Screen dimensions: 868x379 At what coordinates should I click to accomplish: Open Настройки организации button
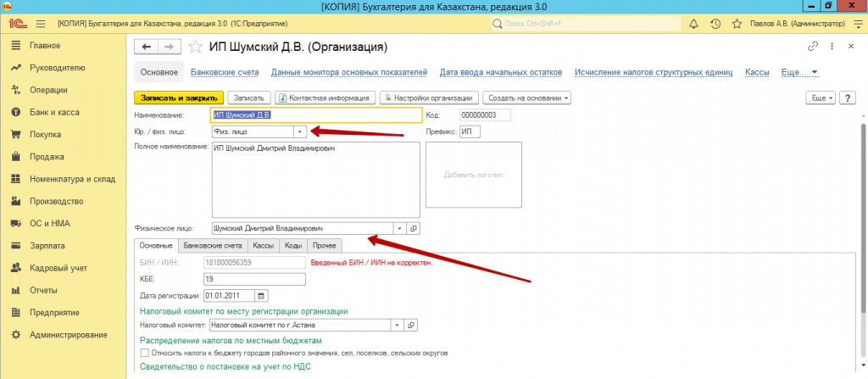[429, 98]
